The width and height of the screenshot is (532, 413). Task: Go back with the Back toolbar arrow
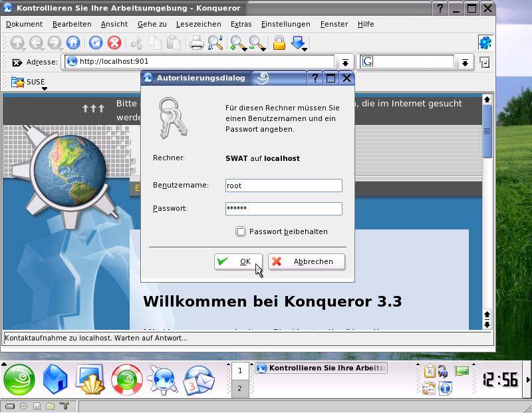tap(36, 43)
